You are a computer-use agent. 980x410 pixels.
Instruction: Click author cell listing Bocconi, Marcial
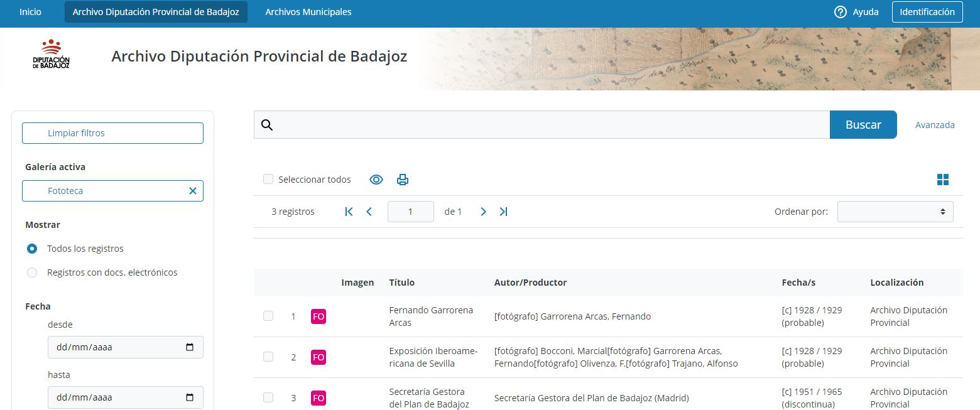point(616,357)
